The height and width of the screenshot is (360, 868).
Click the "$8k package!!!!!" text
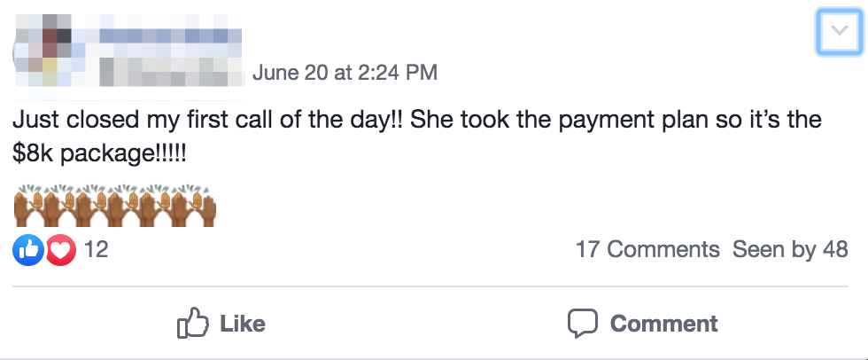click(x=100, y=153)
